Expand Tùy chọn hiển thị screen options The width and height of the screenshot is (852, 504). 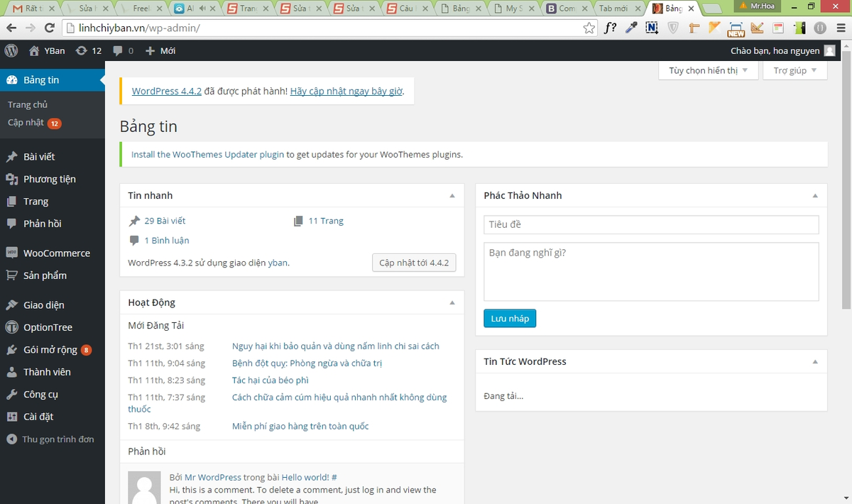pyautogui.click(x=708, y=71)
